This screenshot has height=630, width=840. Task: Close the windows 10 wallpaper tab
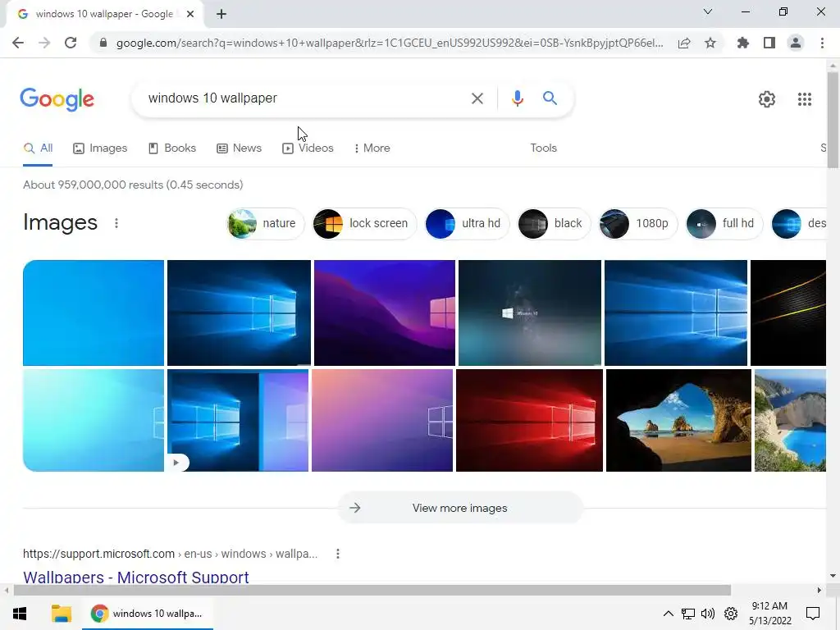[190, 14]
